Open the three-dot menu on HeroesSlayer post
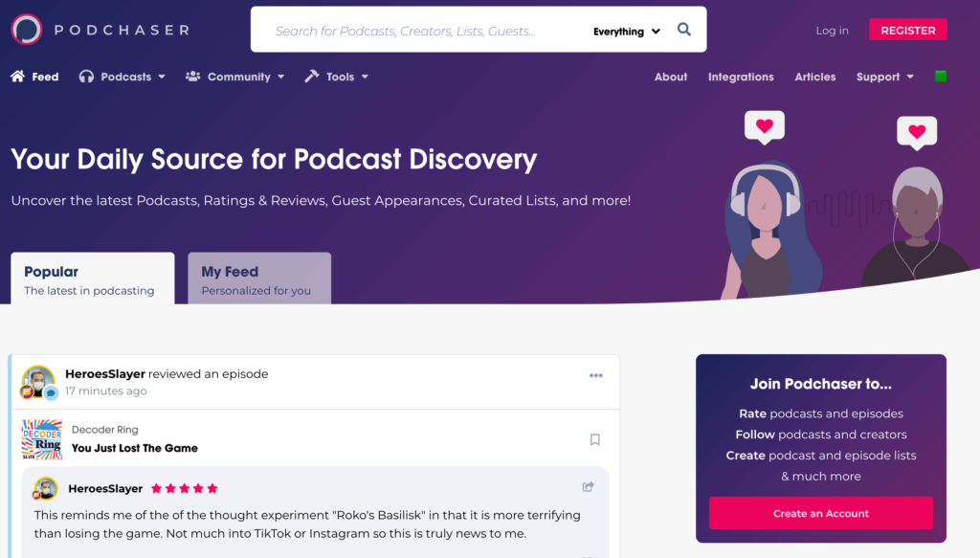Image resolution: width=980 pixels, height=558 pixels. 595,375
